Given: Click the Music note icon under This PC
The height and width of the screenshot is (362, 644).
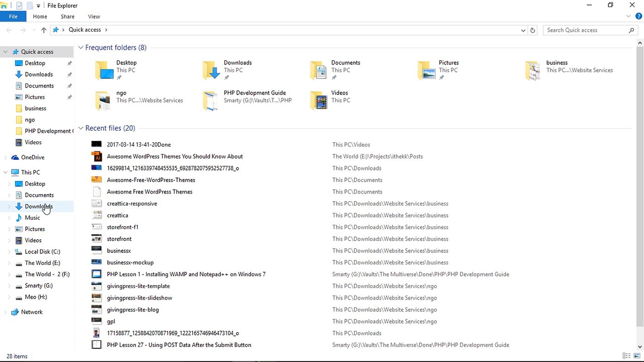Looking at the screenshot, I should 19,218.
